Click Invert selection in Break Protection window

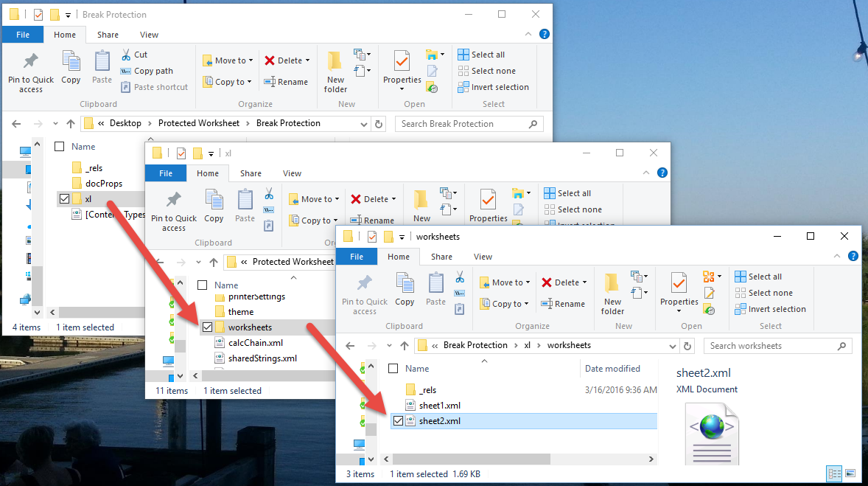click(x=493, y=87)
